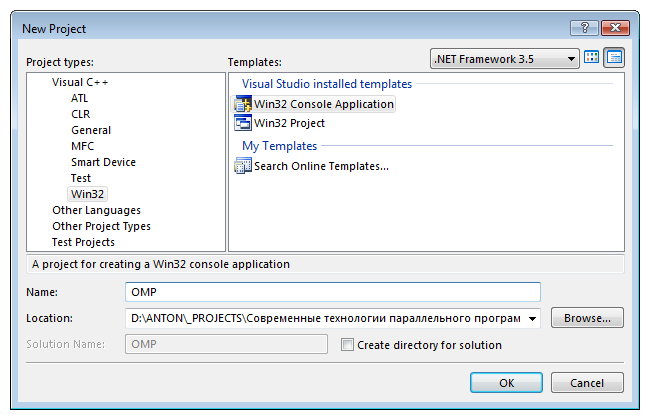Select the Win32 Console Application template icon
650x420 pixels.
[x=243, y=104]
